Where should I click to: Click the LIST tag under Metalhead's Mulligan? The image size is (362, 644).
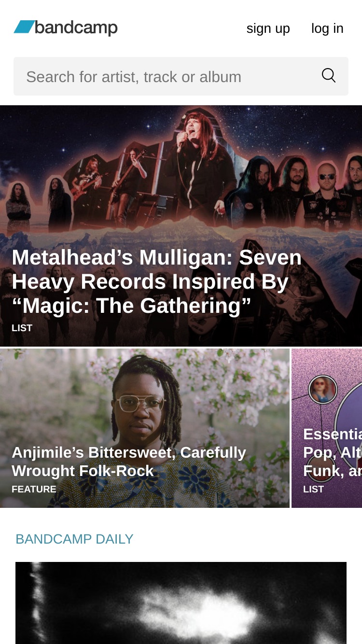tap(22, 328)
